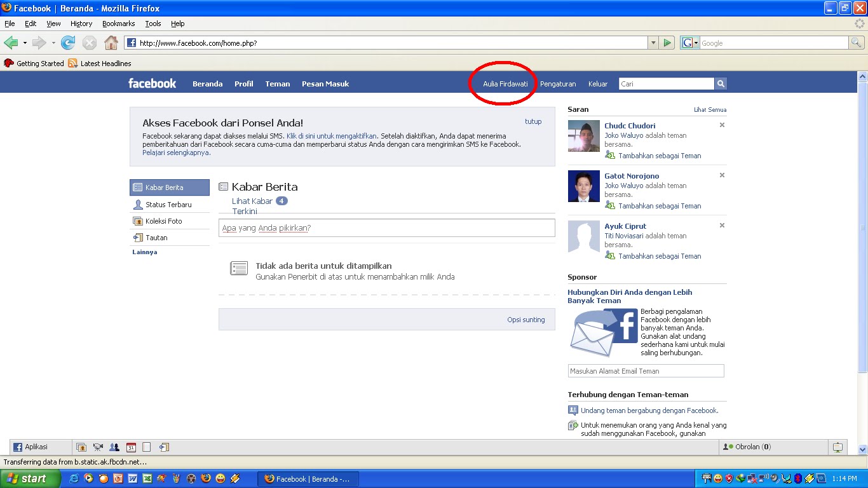This screenshot has width=868, height=488.
Task: Launch Windows Media Player from the quick launch
Action: pos(88,478)
